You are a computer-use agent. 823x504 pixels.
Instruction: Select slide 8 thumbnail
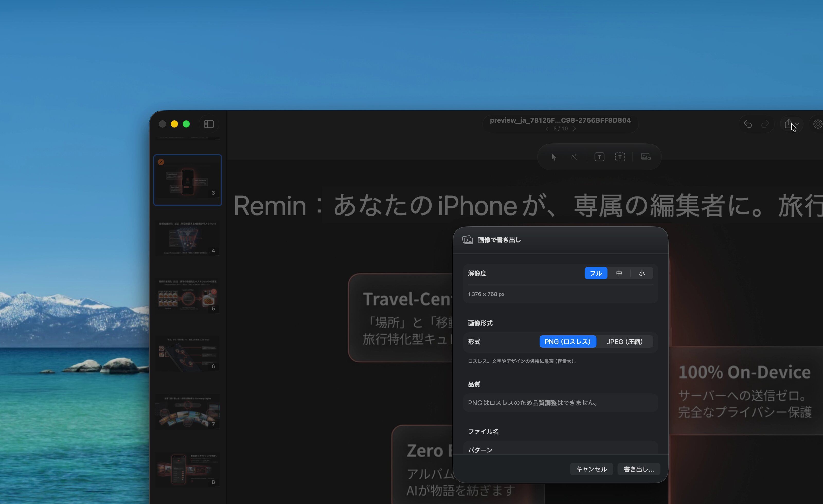pos(188,470)
